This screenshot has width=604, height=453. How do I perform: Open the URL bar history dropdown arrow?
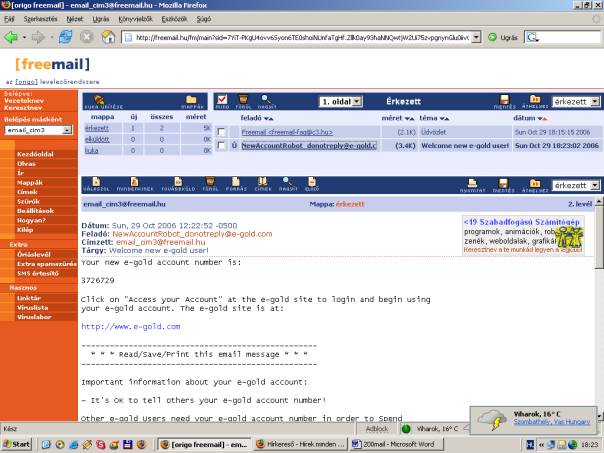[x=477, y=37]
